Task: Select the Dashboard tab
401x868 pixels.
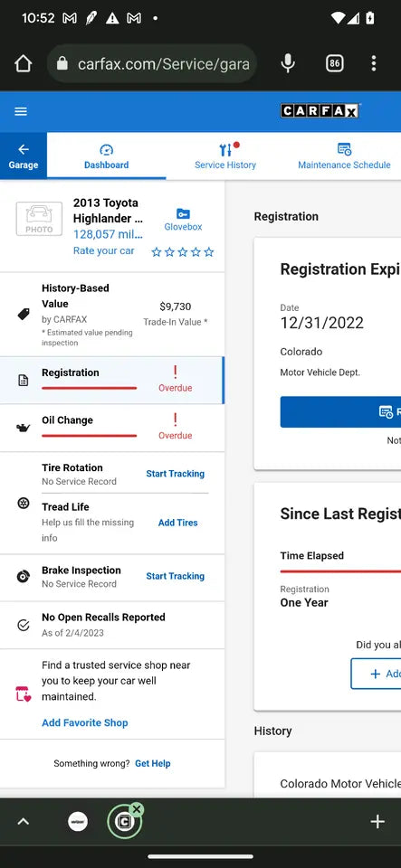Action: (x=106, y=156)
